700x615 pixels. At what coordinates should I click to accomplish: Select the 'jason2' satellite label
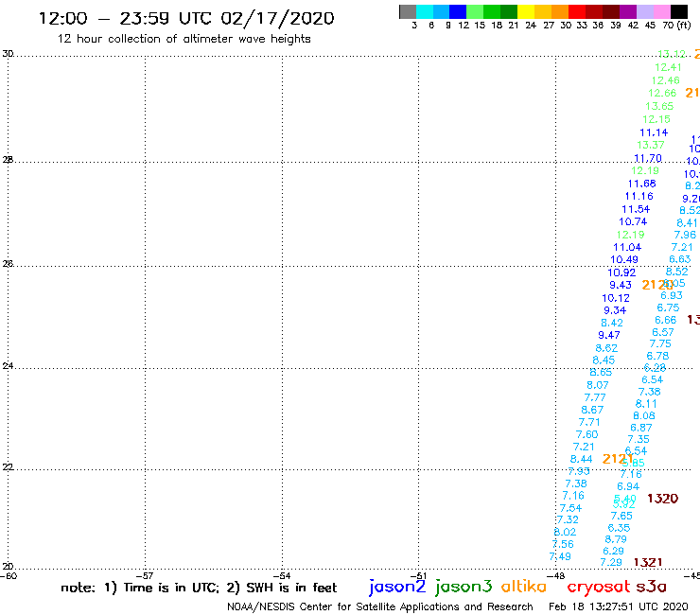(x=397, y=587)
